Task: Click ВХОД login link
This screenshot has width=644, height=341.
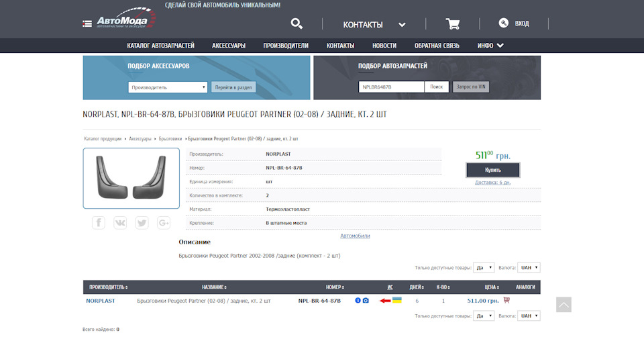Action: (x=522, y=23)
